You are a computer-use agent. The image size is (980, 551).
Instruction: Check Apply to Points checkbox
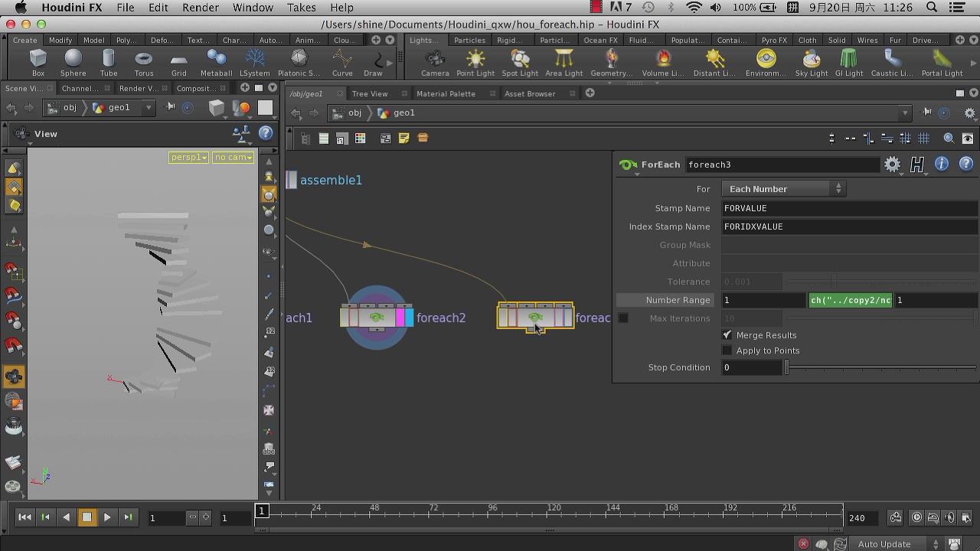pyautogui.click(x=727, y=350)
